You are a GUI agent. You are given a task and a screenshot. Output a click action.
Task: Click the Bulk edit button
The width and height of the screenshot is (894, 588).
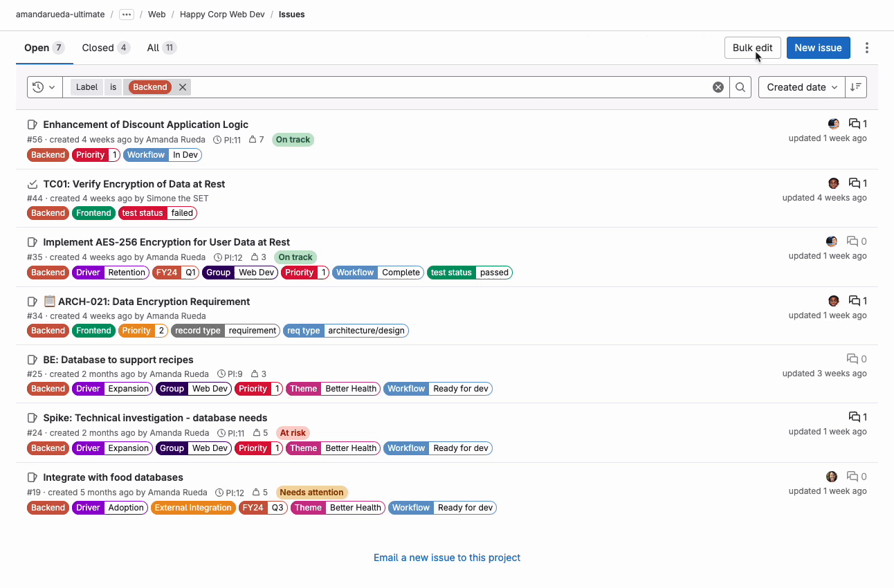pos(752,47)
